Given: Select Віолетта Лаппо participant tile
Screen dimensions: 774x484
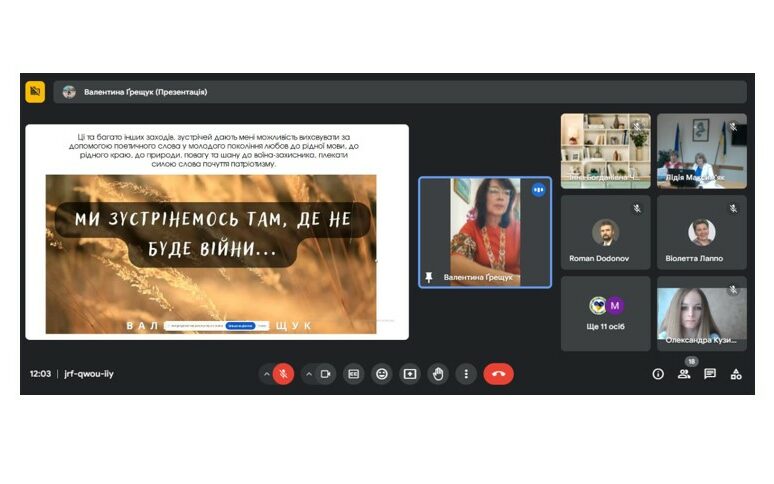Looking at the screenshot, I should pos(701,233).
